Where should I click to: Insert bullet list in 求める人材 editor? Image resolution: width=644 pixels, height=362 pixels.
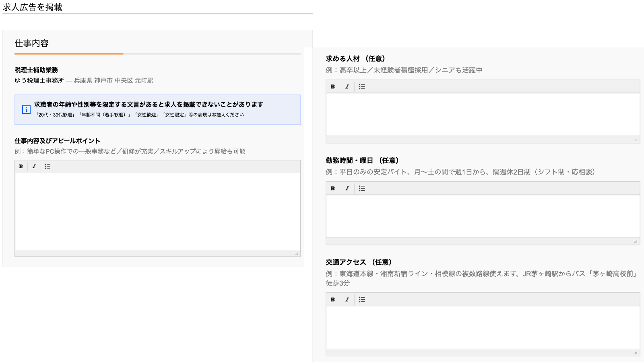pyautogui.click(x=362, y=86)
